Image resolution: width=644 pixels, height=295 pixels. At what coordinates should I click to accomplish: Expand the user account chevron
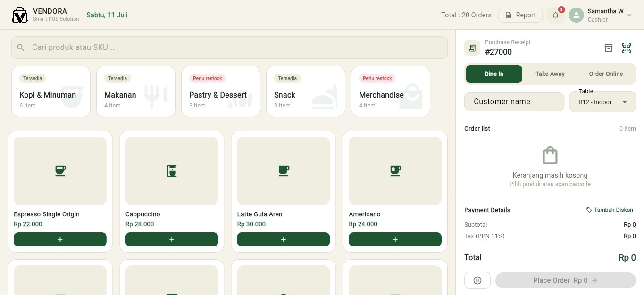(x=629, y=15)
